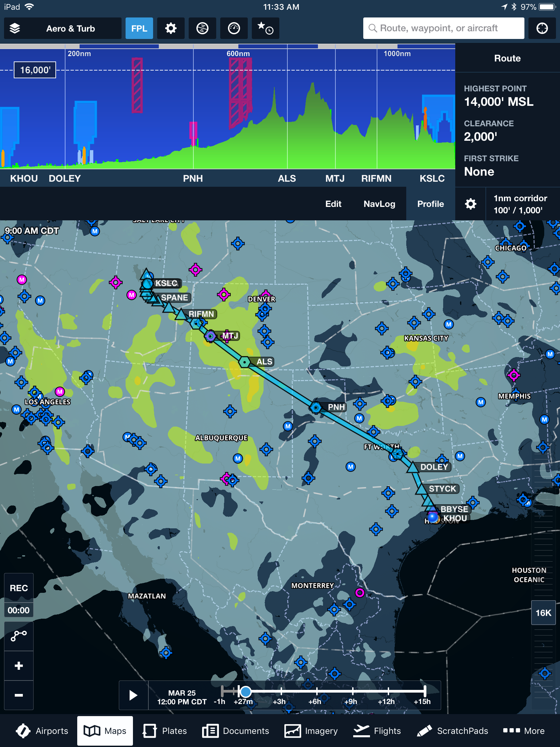Screen dimensions: 560x747
Task: Toggle the FPL flight plan panel
Action: 139,28
